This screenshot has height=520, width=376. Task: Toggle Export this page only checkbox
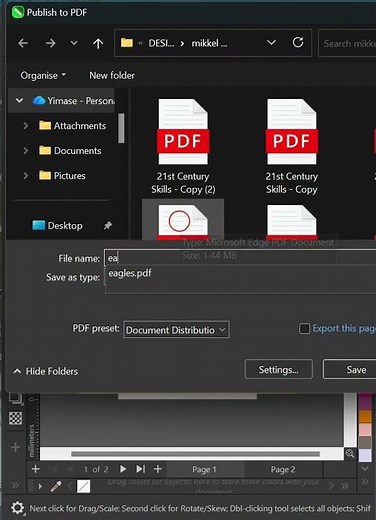(x=304, y=329)
